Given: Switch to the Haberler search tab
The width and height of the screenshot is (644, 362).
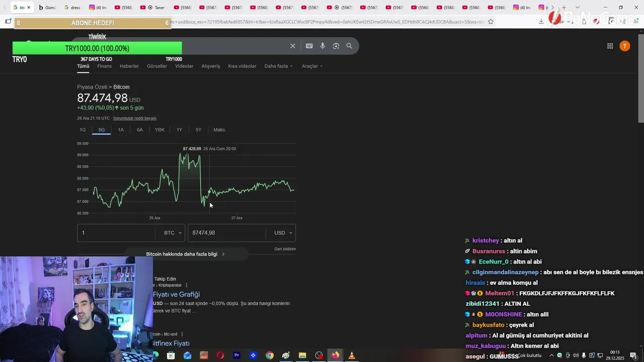Looking at the screenshot, I should click(129, 66).
